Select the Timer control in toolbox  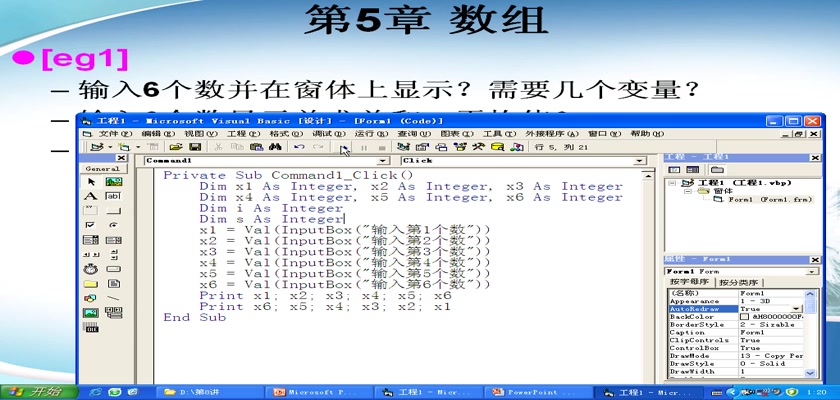pyautogui.click(x=90, y=268)
